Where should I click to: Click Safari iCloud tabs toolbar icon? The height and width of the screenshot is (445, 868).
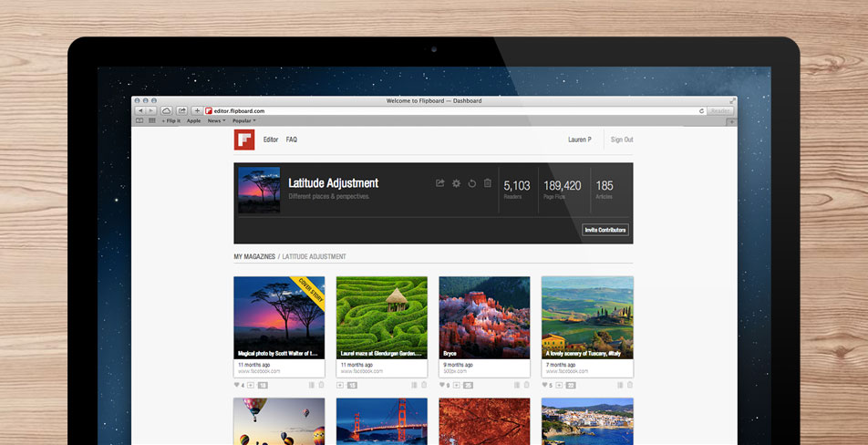[x=166, y=110]
